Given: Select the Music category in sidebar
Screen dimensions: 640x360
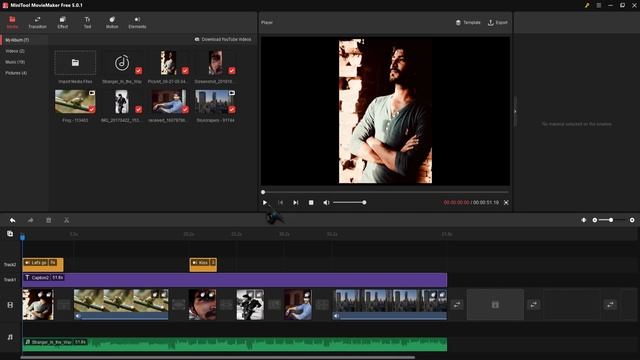Looking at the screenshot, I should point(15,62).
